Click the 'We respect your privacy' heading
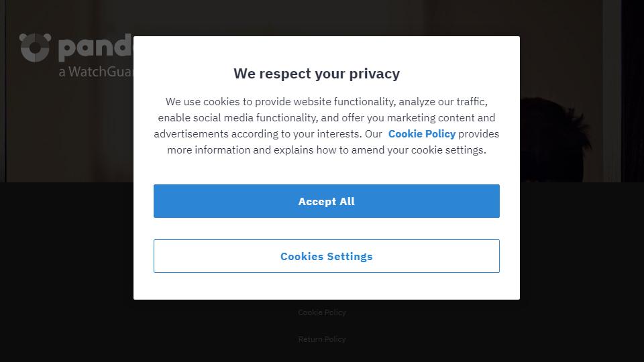644x362 pixels. [317, 74]
